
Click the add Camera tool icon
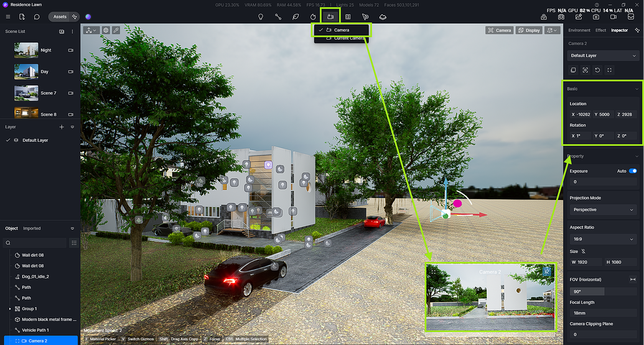click(x=330, y=17)
